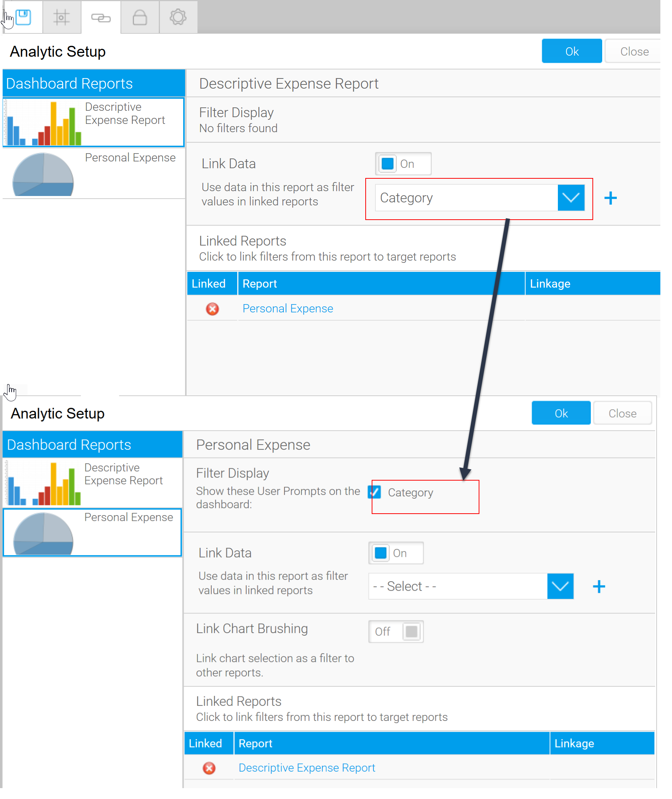Toggle Link Data switch in Personal Expense panel
Image resolution: width=672 pixels, height=799 pixels.
pos(395,553)
